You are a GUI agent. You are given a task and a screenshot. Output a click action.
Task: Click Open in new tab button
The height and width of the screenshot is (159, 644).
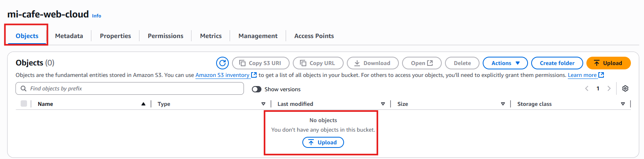pyautogui.click(x=422, y=63)
